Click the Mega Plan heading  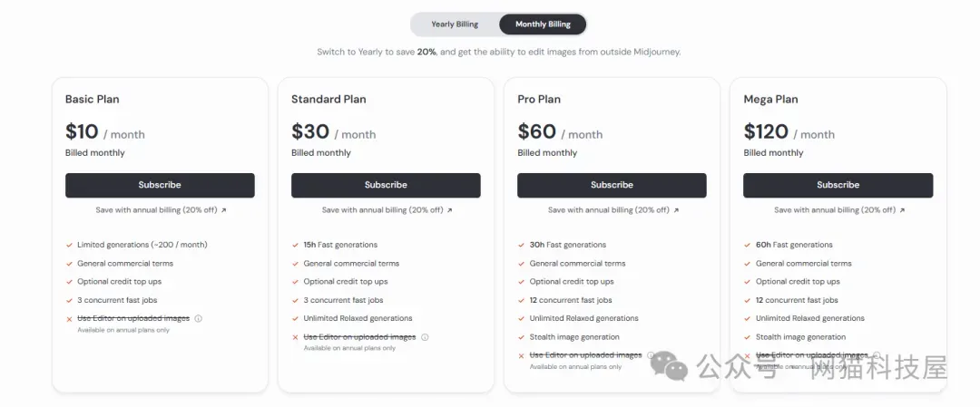(x=770, y=99)
